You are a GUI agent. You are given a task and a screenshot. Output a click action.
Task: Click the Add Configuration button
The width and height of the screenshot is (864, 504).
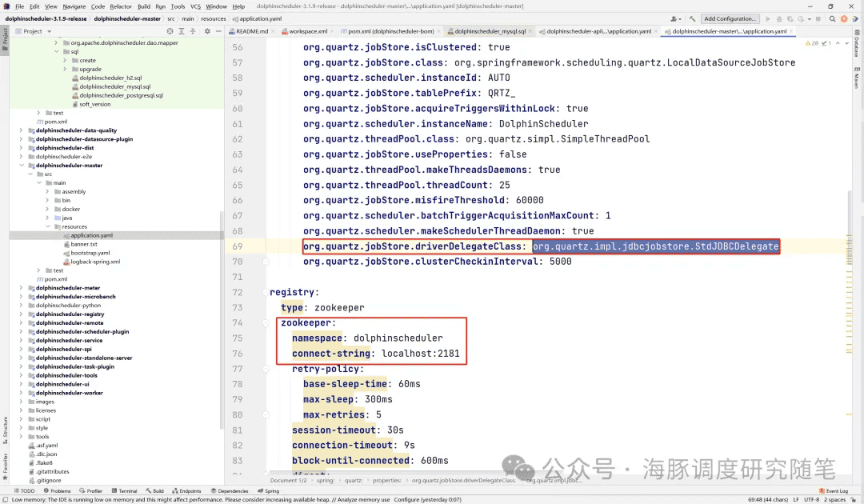pos(730,18)
